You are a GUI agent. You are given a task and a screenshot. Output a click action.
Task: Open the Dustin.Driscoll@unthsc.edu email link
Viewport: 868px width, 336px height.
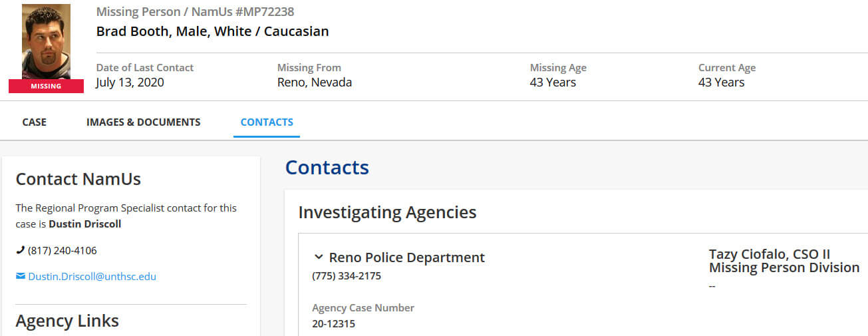[92, 276]
